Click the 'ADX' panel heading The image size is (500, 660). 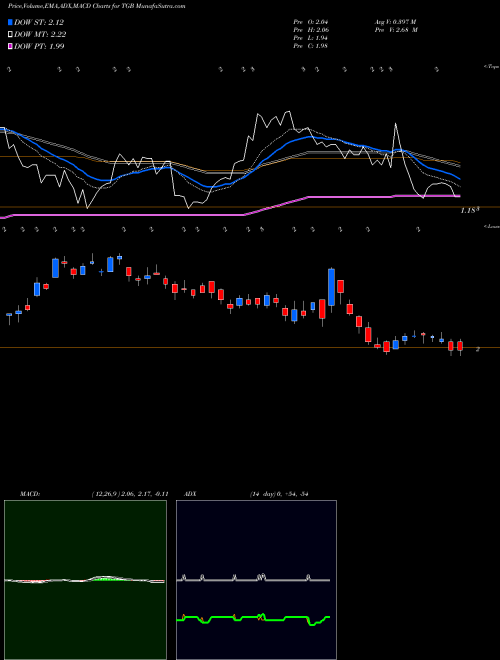click(x=191, y=494)
